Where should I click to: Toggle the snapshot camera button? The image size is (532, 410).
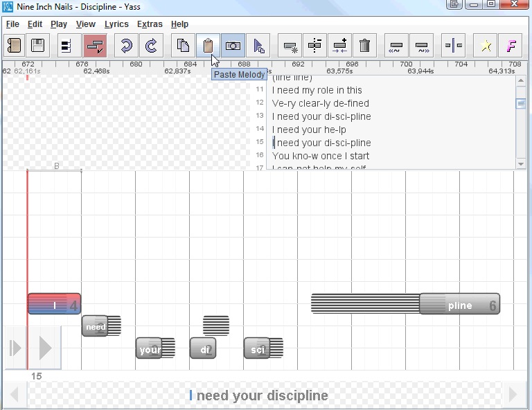pyautogui.click(x=233, y=46)
